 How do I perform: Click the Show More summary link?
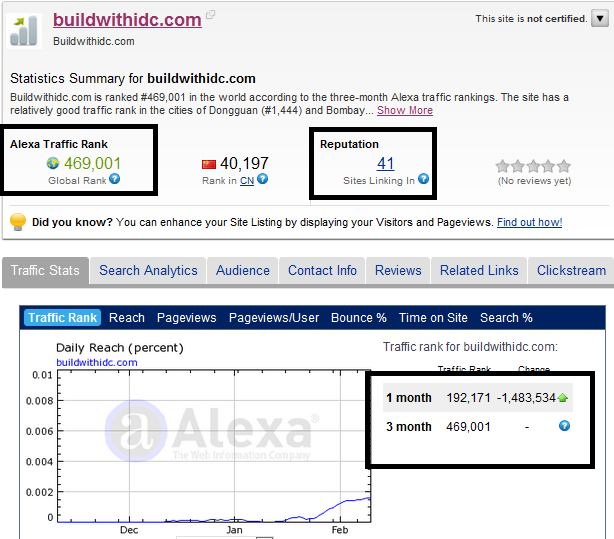click(405, 110)
